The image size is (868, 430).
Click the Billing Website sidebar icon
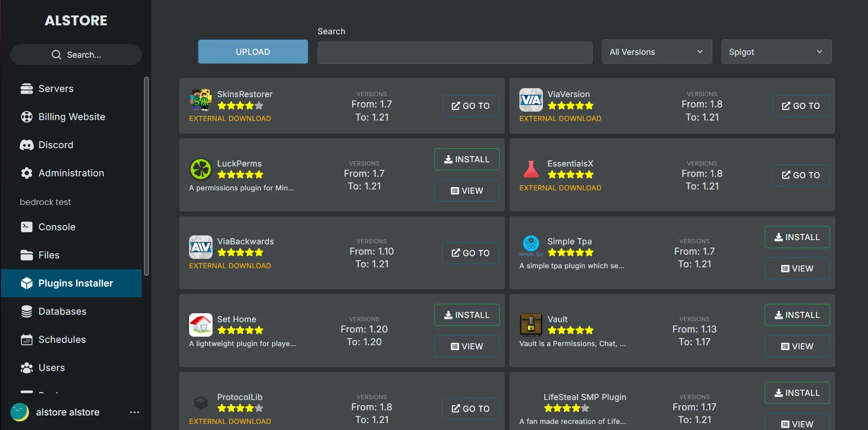(27, 116)
